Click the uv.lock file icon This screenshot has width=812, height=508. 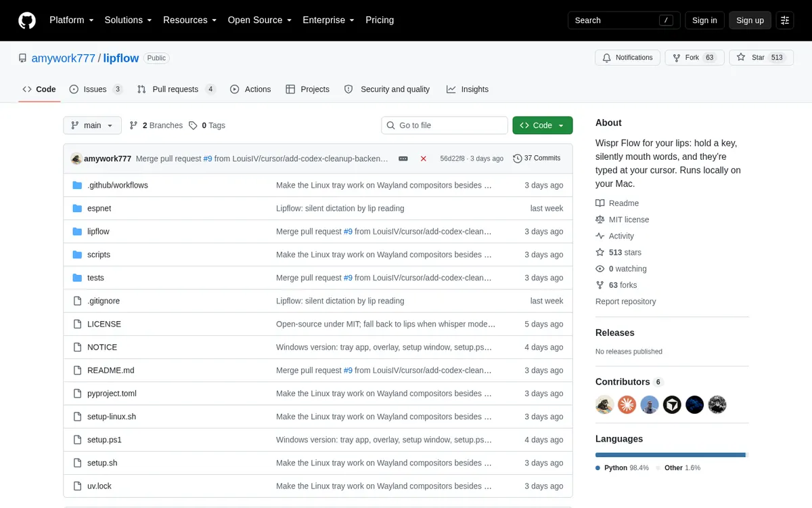coord(77,486)
